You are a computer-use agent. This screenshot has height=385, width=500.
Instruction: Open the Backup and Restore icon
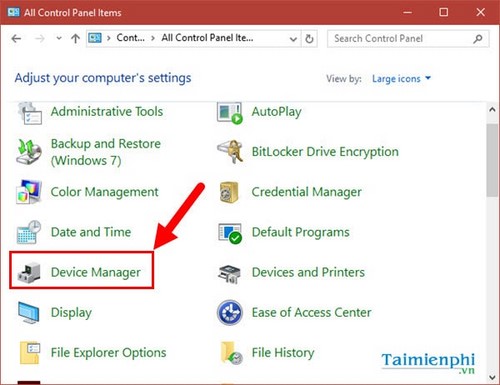coord(29,152)
